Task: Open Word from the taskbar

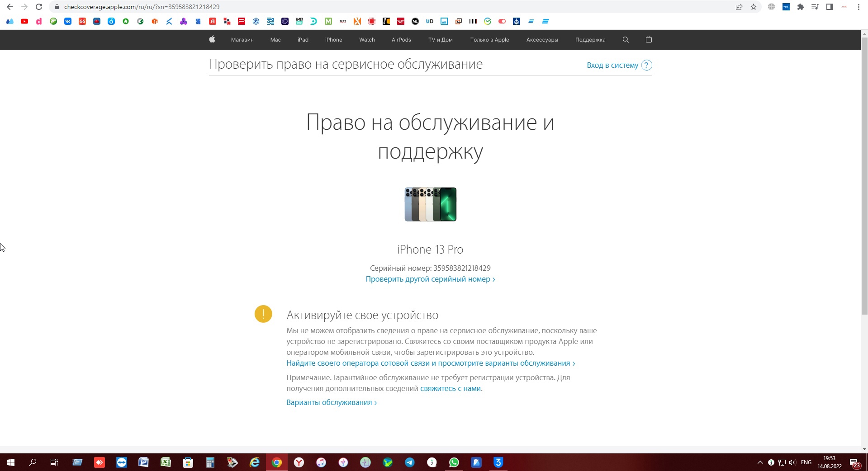Action: point(143,462)
